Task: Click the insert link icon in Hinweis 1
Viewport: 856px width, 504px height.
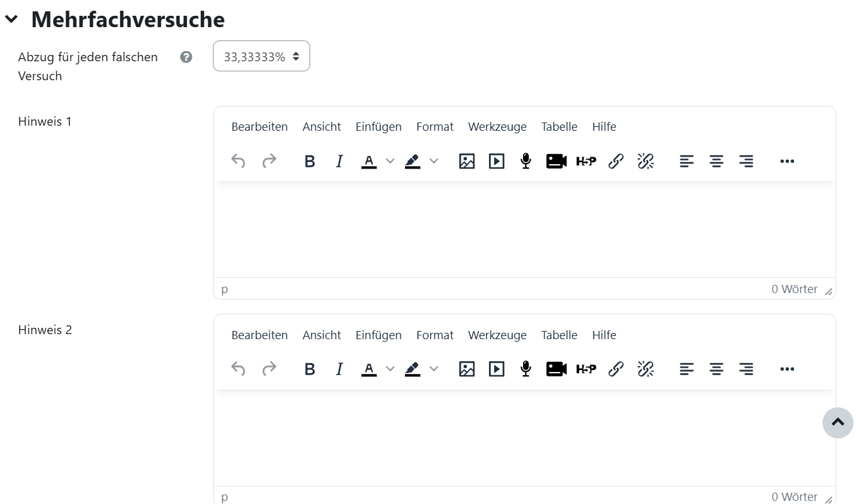Action: tap(616, 162)
